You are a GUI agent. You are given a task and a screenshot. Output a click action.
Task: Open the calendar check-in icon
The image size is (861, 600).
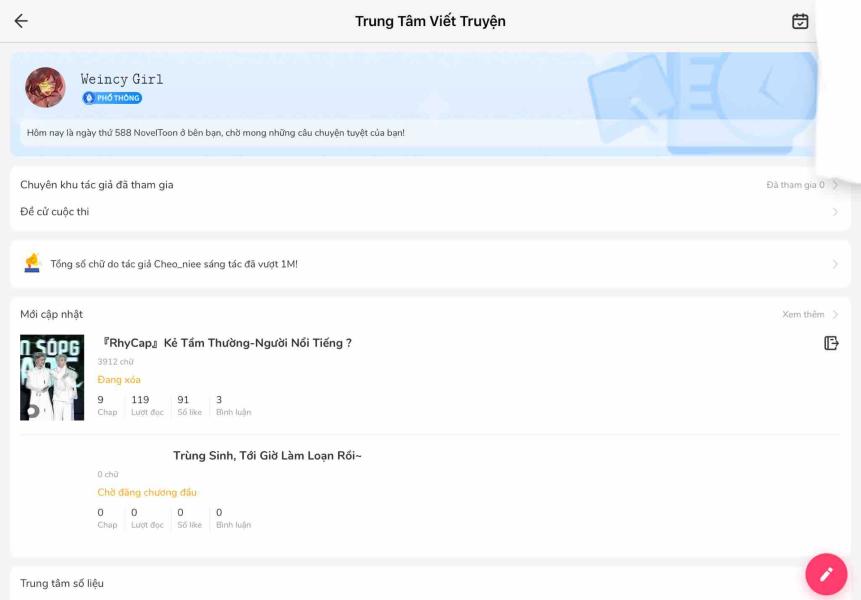click(x=800, y=21)
